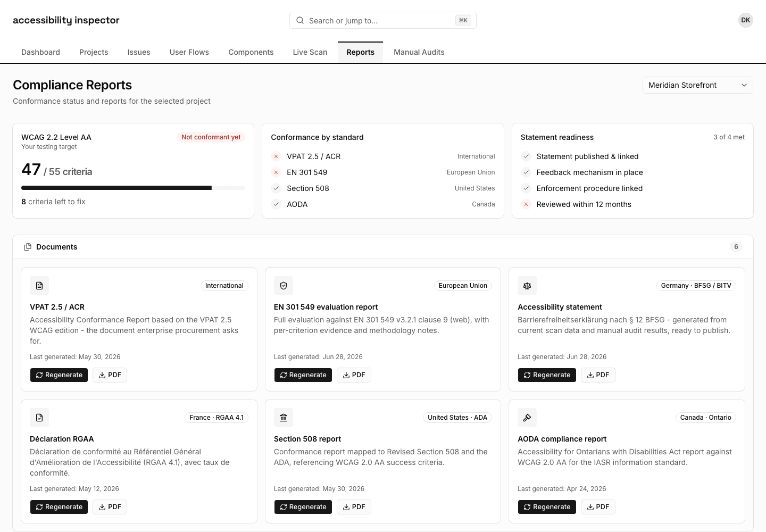This screenshot has width=766, height=532.
Task: Click the Canada · Ontario tag
Action: click(x=706, y=418)
